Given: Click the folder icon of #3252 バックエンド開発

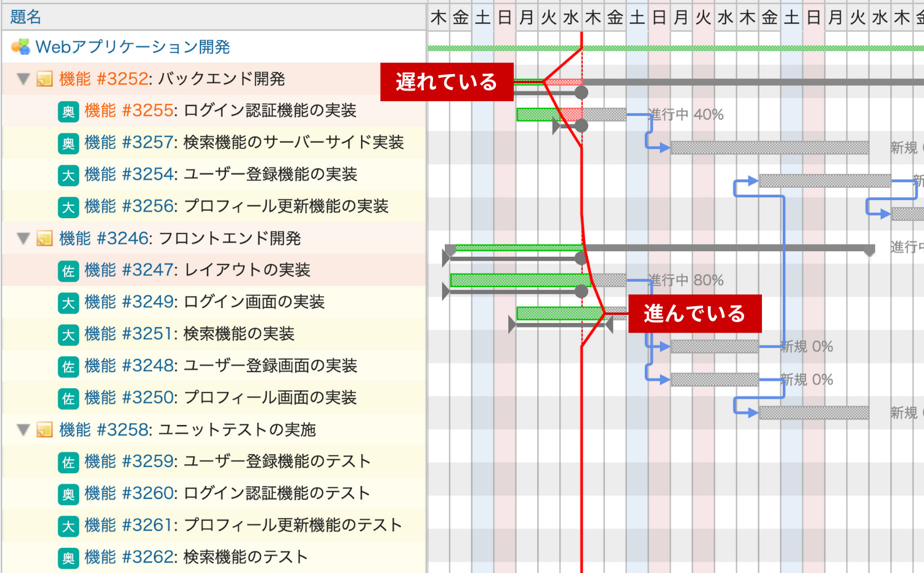Looking at the screenshot, I should (44, 79).
